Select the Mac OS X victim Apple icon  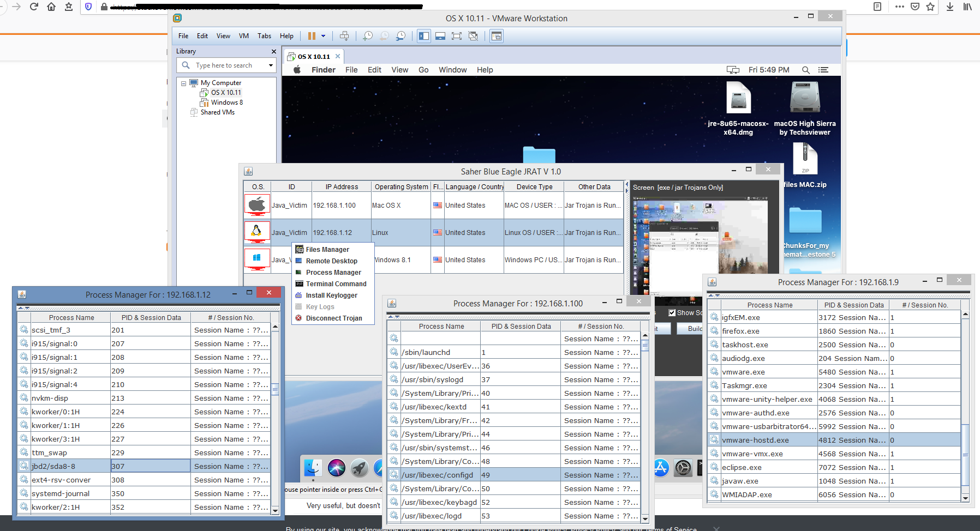[x=257, y=205]
